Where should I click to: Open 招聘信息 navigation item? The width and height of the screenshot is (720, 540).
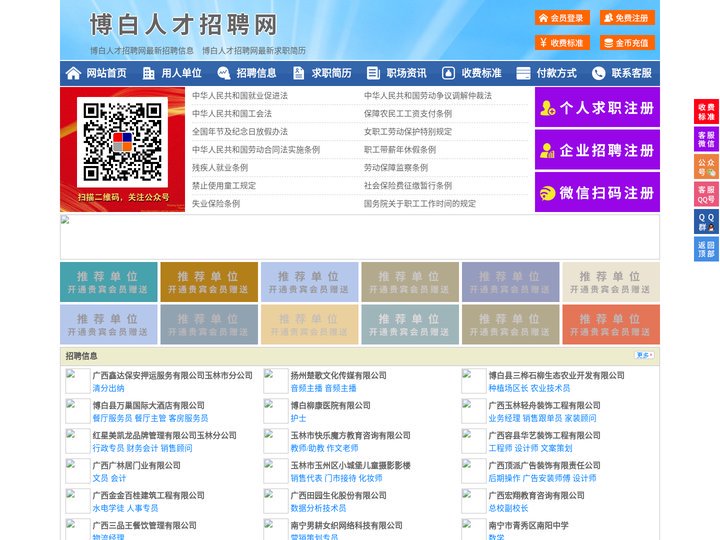click(x=248, y=73)
